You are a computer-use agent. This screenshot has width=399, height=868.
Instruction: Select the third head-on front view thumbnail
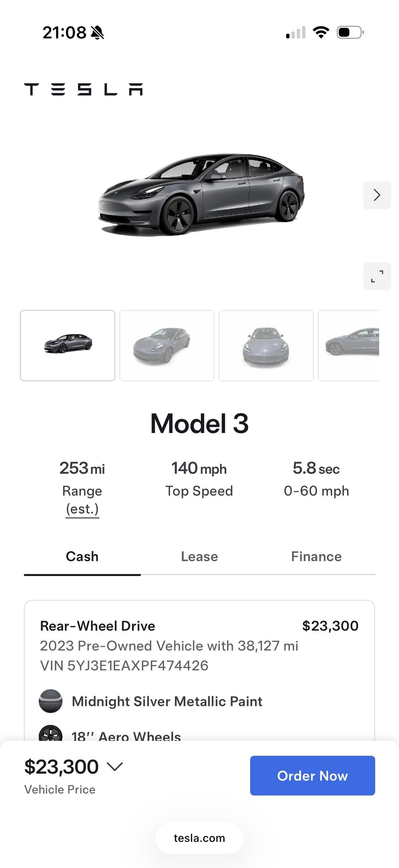click(x=266, y=345)
